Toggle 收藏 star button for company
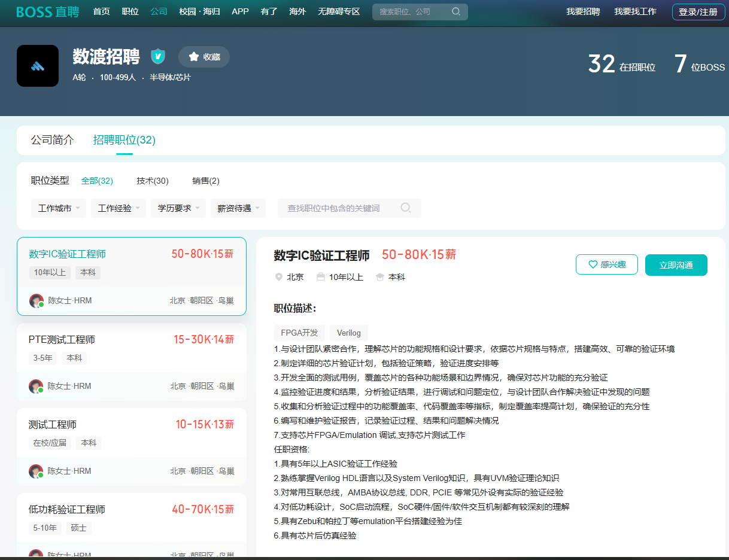This screenshot has height=560, width=729. (204, 57)
